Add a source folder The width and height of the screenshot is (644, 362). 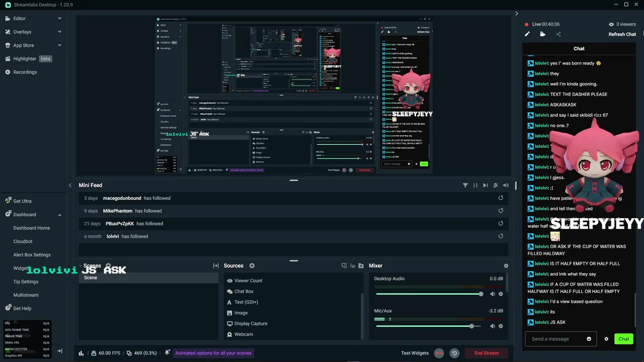[x=361, y=265]
